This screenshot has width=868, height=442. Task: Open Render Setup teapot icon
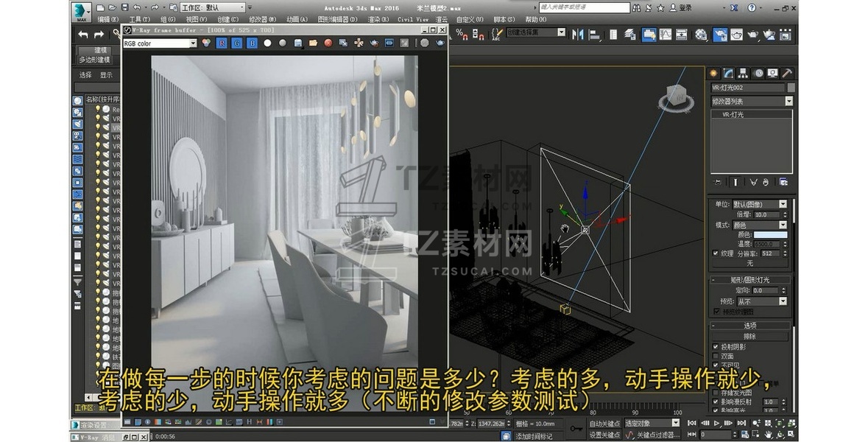(x=719, y=35)
